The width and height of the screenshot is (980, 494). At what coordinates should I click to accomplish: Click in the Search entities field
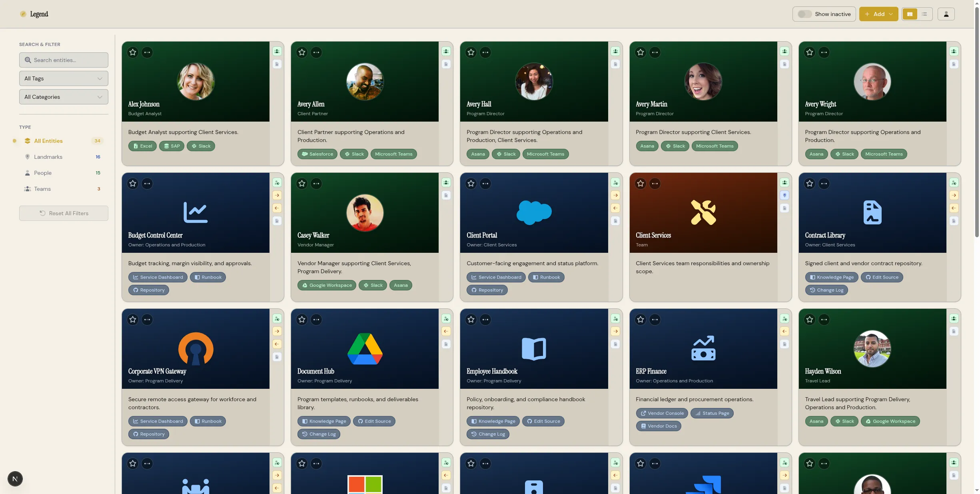coord(64,60)
